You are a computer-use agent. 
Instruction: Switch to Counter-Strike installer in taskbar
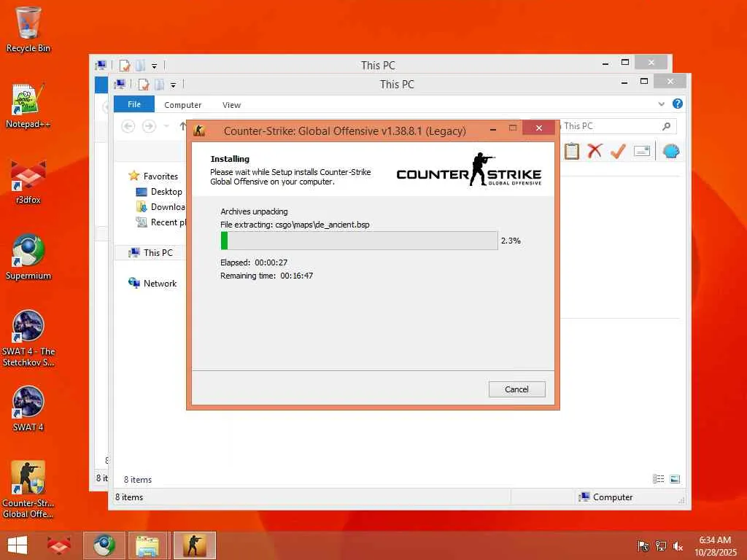coord(194,545)
